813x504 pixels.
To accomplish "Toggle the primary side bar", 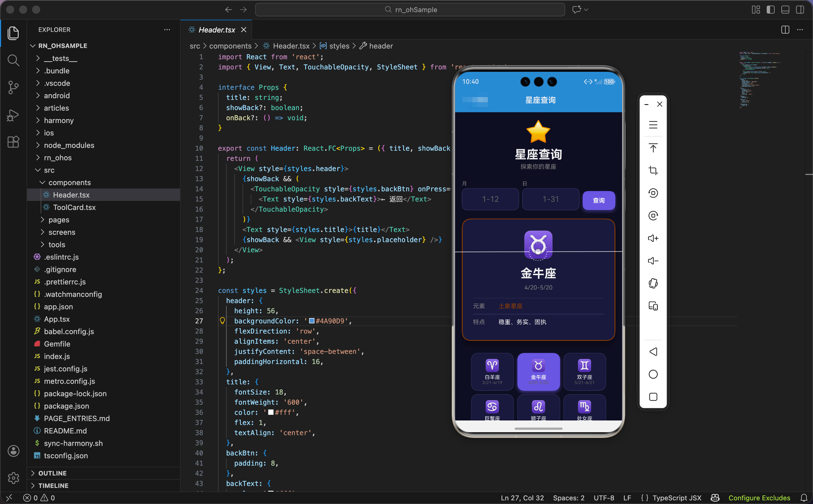I will pos(770,10).
